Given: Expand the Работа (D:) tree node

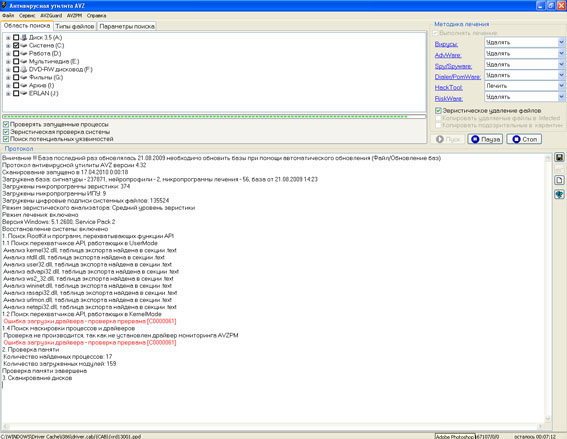Looking at the screenshot, I should (x=8, y=54).
